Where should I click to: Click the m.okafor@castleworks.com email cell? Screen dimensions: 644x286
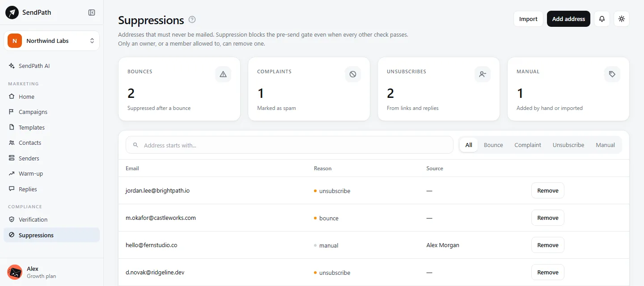click(161, 218)
